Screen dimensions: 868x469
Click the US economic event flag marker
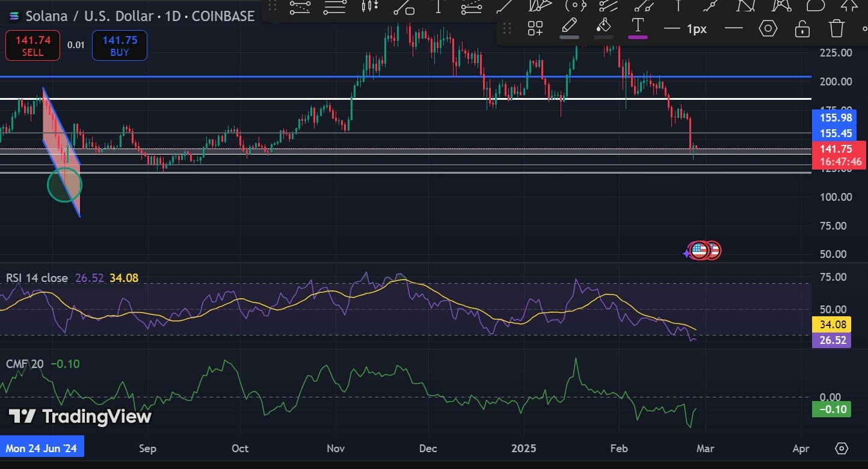[700, 250]
